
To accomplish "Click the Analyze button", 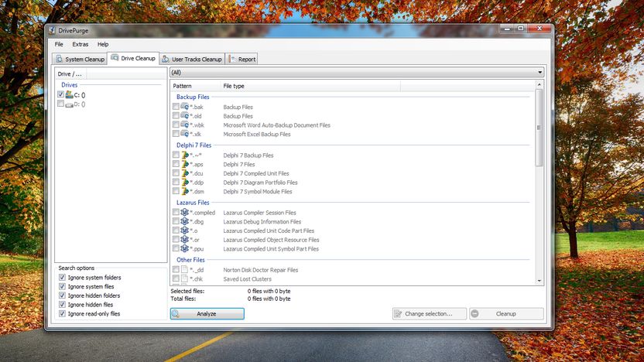I will [207, 313].
